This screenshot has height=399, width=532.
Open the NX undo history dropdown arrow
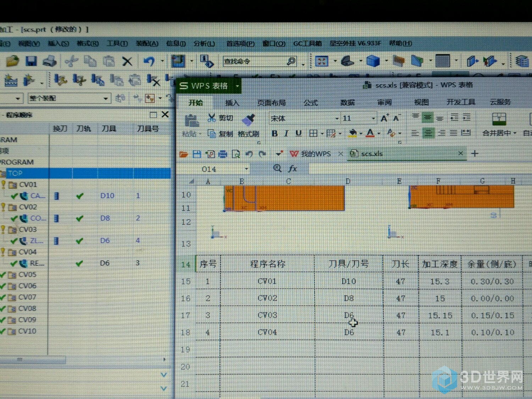[162, 61]
